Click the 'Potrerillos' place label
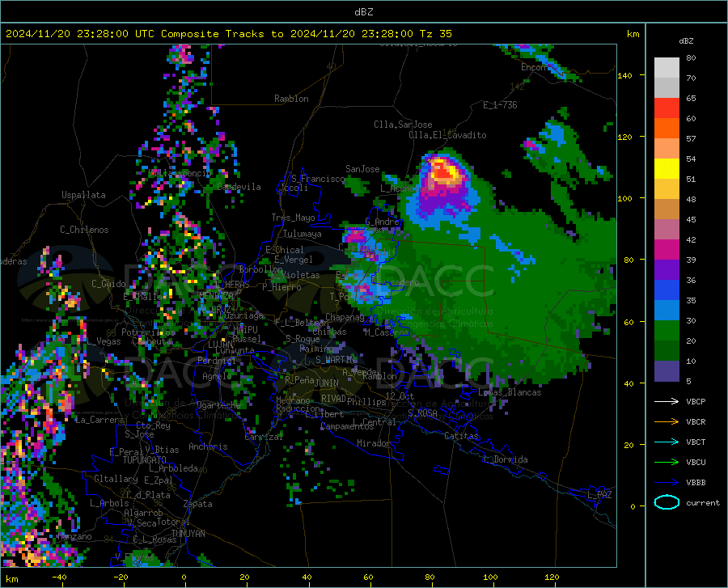This screenshot has width=728, height=588. point(148,332)
